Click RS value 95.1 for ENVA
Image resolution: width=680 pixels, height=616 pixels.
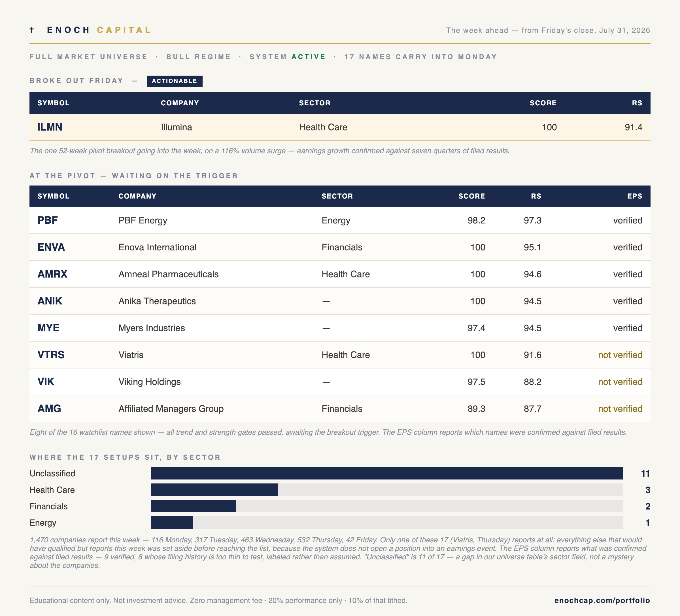(532, 247)
